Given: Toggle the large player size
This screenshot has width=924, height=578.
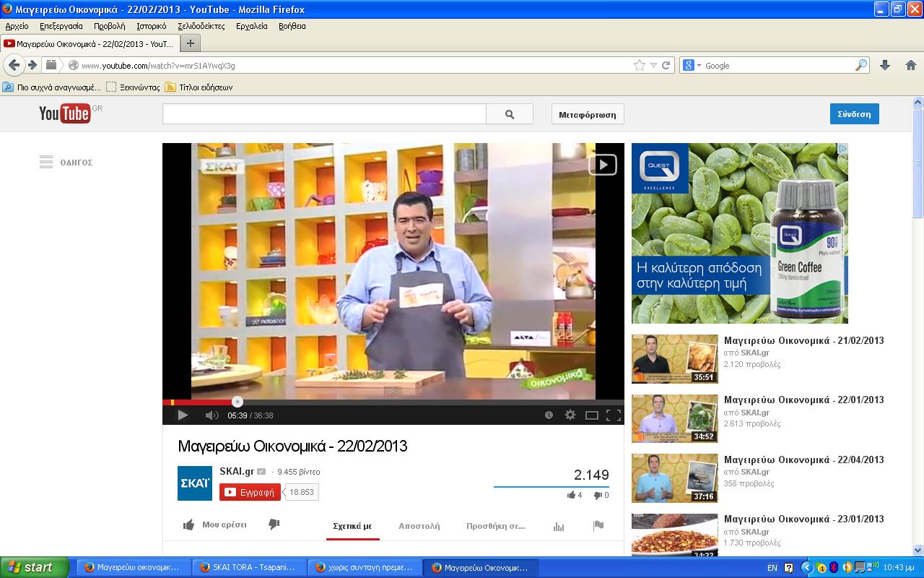Looking at the screenshot, I should coord(591,415).
